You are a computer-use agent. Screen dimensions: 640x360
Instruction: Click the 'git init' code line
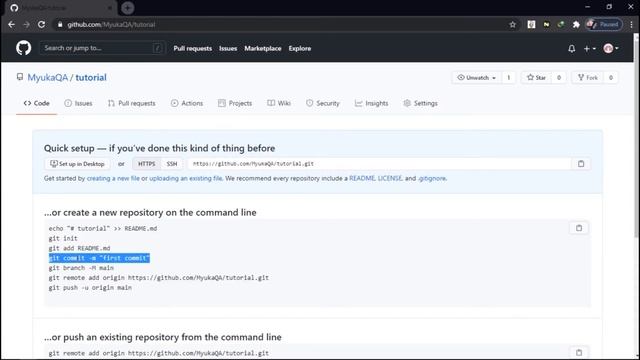pos(63,238)
